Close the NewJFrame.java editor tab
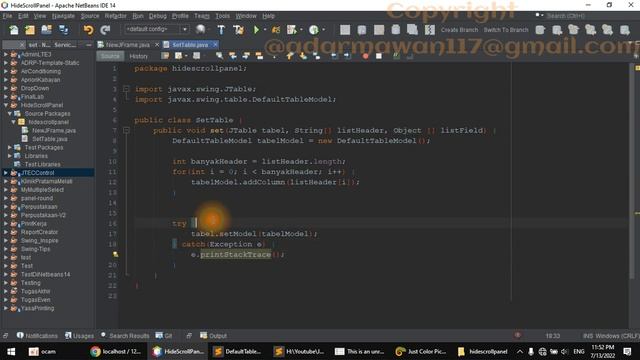Viewport: 640px width, 360px height. pyautogui.click(x=157, y=44)
